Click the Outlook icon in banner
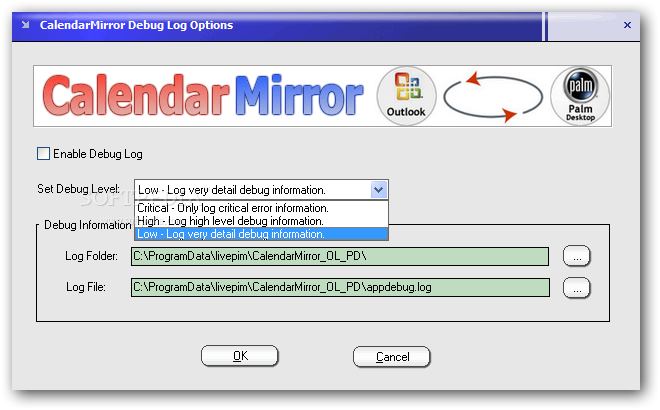The width and height of the screenshot is (660, 410). click(406, 96)
